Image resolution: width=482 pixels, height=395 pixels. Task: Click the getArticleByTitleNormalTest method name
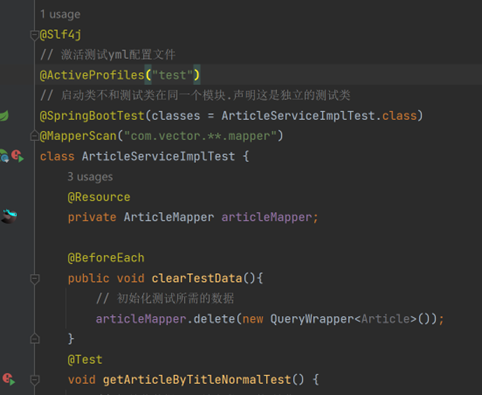[x=197, y=380]
